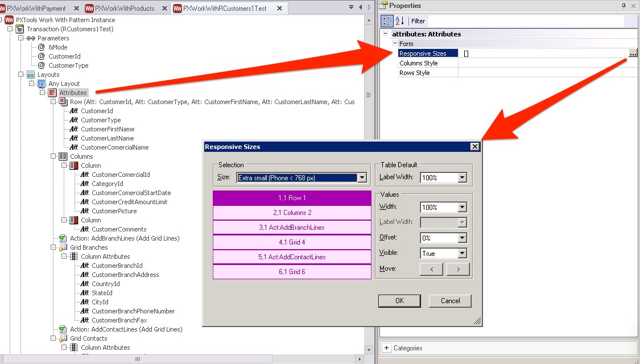Open the Size dropdown in Responsive Sizes

pyautogui.click(x=362, y=177)
